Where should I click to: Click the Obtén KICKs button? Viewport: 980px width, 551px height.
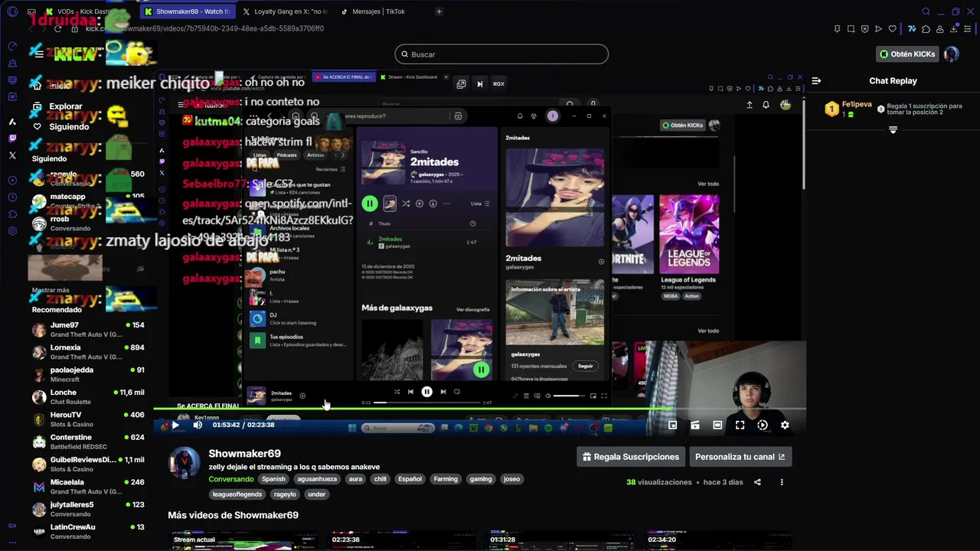[x=907, y=54]
